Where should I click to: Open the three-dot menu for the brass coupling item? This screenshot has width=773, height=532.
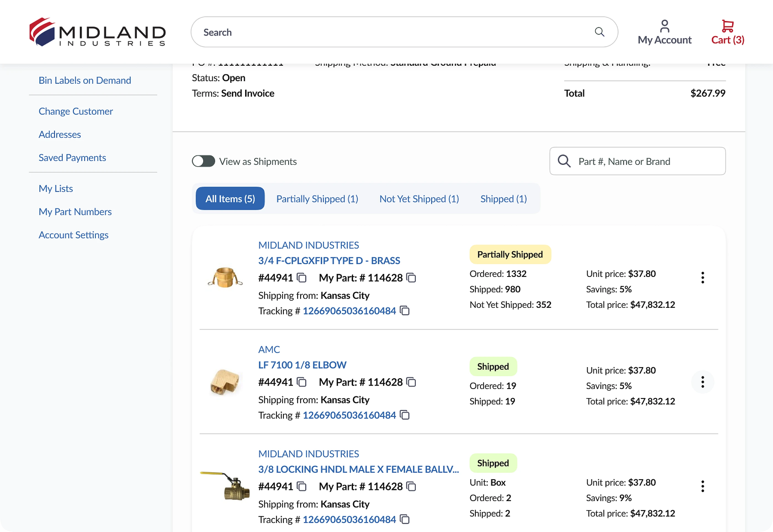[702, 278]
